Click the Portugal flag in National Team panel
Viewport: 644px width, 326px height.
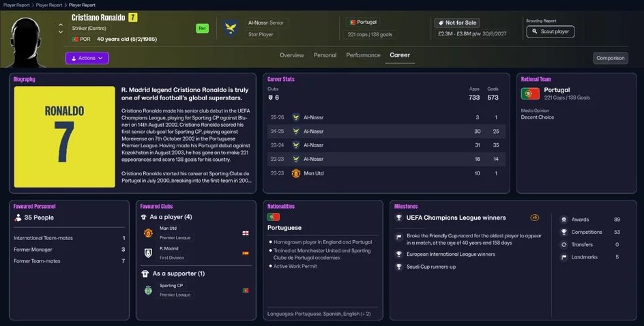(530, 93)
